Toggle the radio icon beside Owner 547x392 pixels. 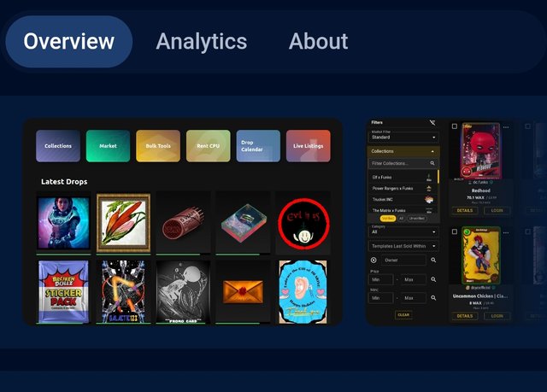(x=373, y=260)
